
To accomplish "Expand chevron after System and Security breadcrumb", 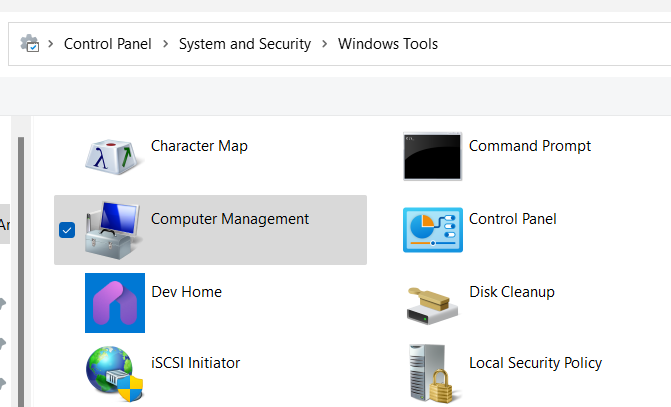I will [324, 44].
